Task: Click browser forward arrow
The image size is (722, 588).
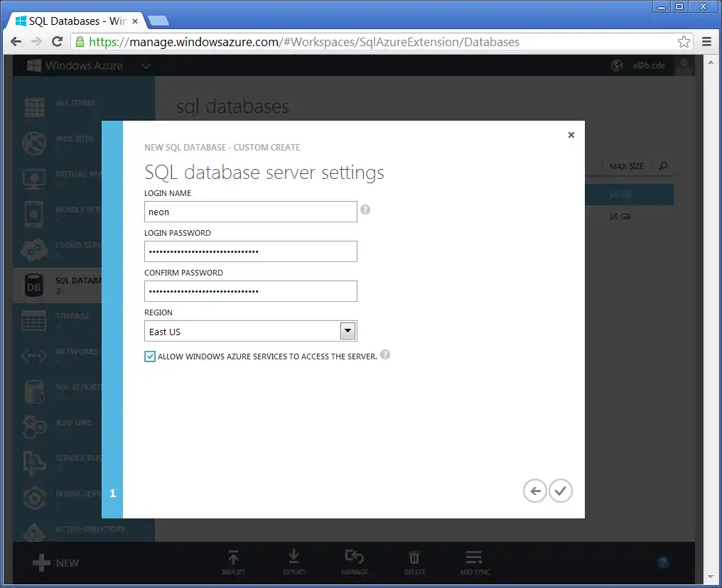Action: (36, 42)
